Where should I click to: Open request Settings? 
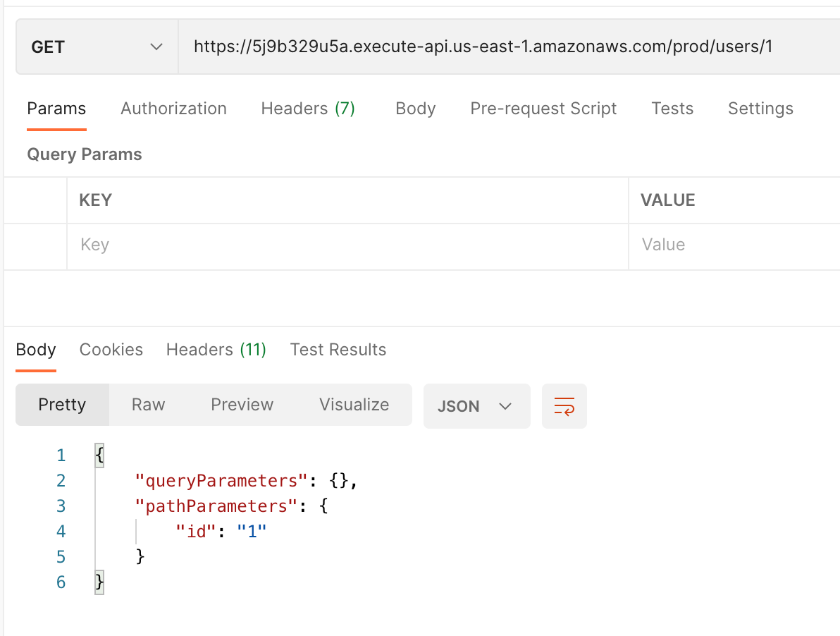point(760,109)
